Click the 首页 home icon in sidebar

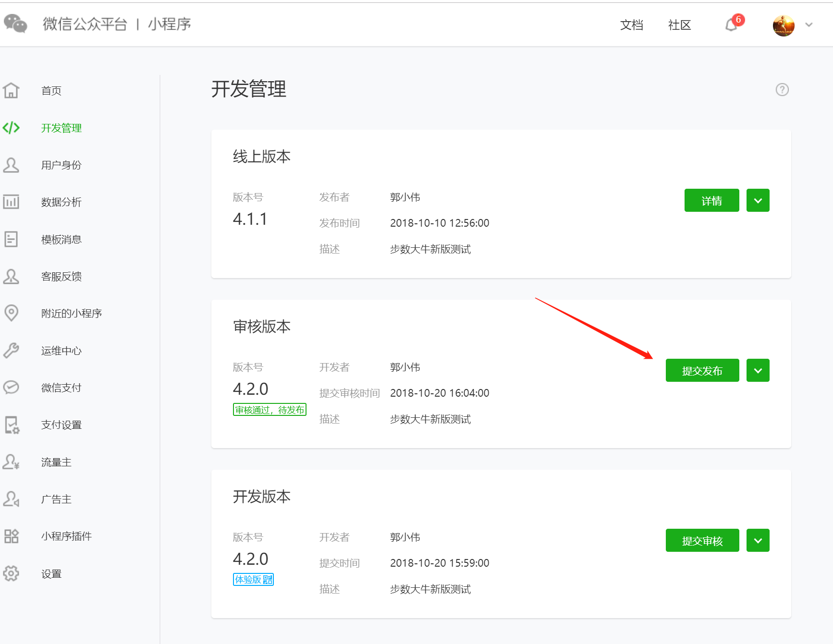click(12, 90)
